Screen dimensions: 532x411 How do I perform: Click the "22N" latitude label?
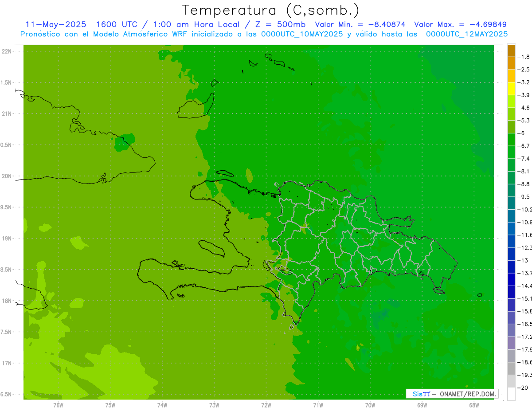point(7,51)
